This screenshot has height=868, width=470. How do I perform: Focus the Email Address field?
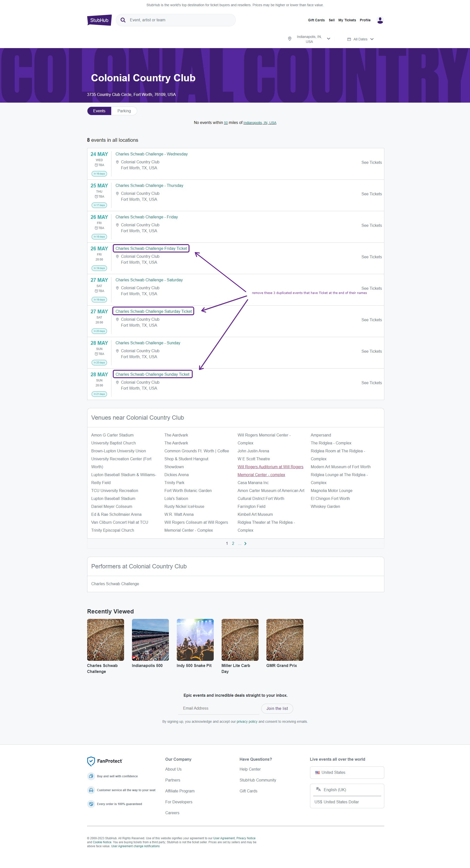218,708
